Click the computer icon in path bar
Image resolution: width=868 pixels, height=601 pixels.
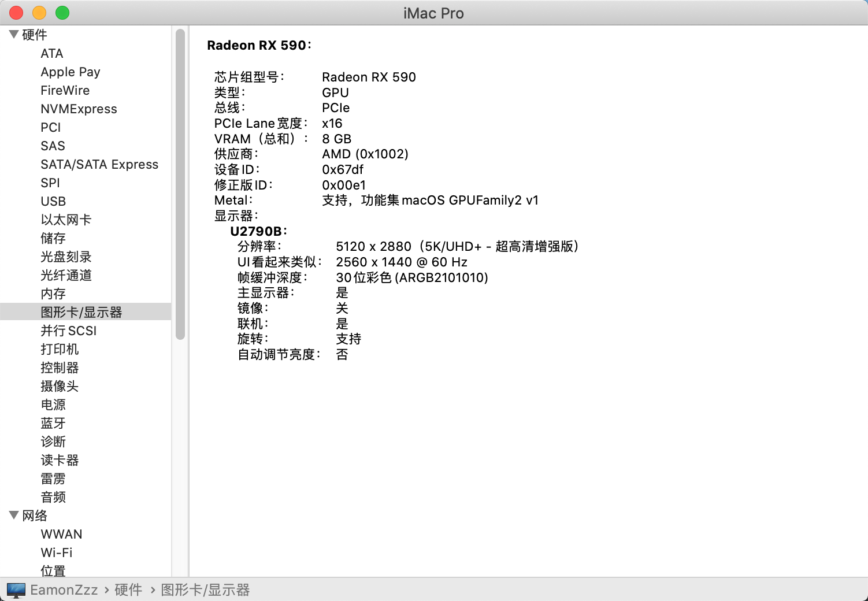[x=16, y=590]
